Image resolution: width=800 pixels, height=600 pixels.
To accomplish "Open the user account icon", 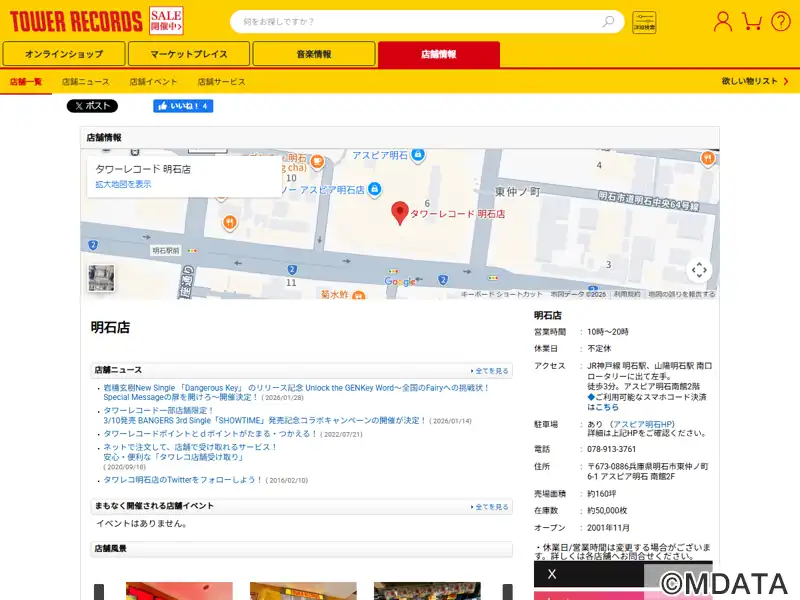I will pyautogui.click(x=722, y=21).
